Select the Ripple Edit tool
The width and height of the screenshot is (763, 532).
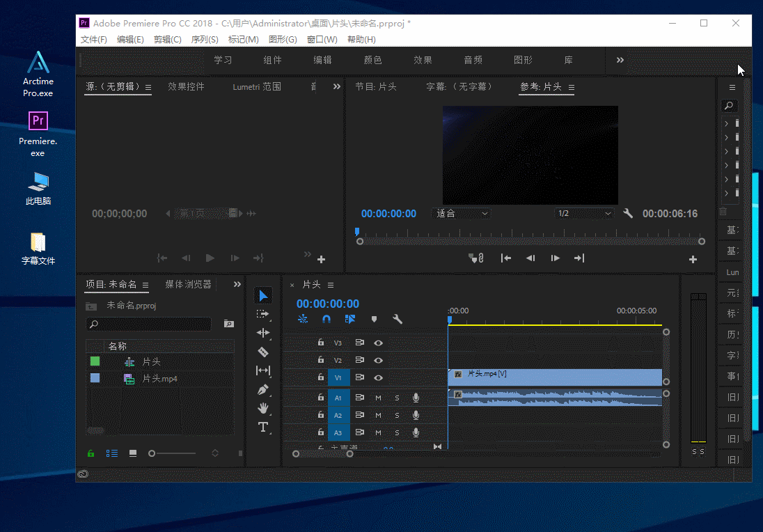(x=263, y=333)
